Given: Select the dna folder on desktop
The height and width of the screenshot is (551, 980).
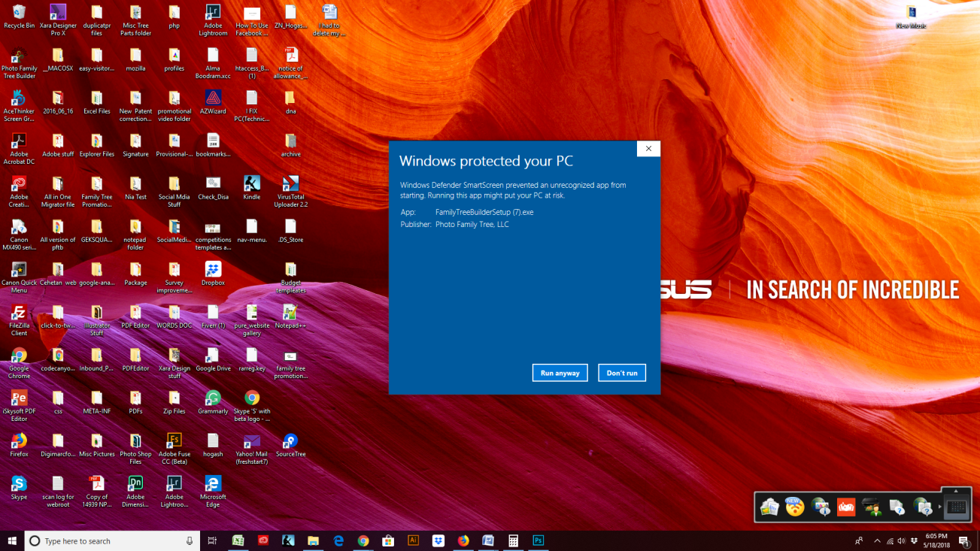Looking at the screenshot, I should (290, 102).
